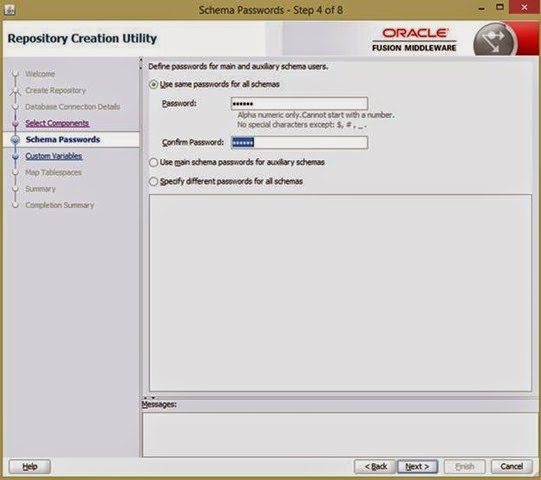The height and width of the screenshot is (480, 541).
Task: Click the Database Connection Details step label
Action: pos(72,107)
